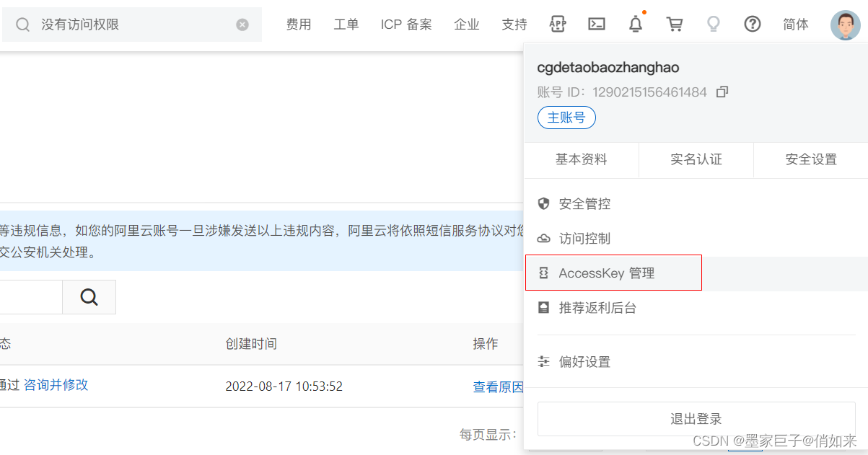Click the 退出登录 button

[x=696, y=419]
